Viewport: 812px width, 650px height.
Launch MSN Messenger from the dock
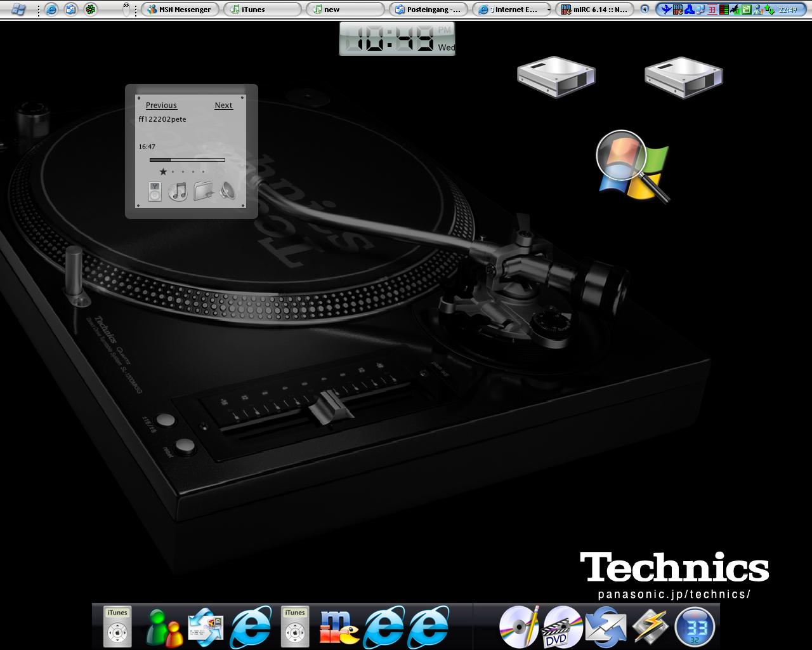[164, 627]
